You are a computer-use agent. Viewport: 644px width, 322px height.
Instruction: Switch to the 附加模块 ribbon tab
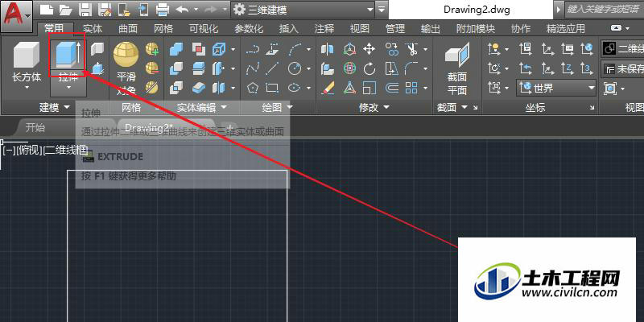(476, 29)
